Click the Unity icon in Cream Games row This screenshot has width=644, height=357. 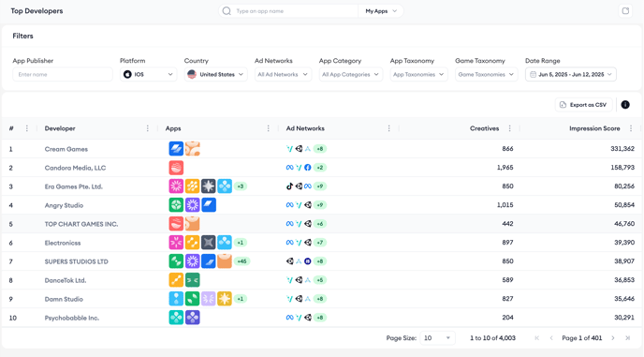(x=299, y=148)
